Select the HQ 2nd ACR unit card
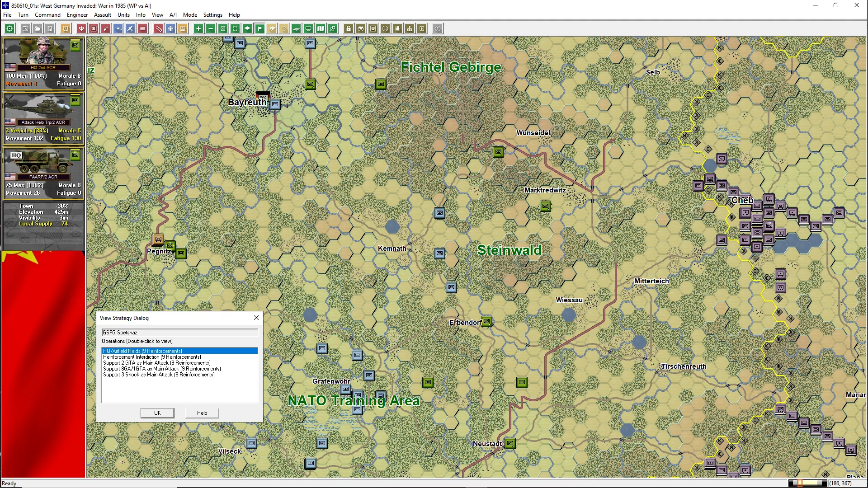Viewport: 868px width, 488px height. (x=43, y=63)
